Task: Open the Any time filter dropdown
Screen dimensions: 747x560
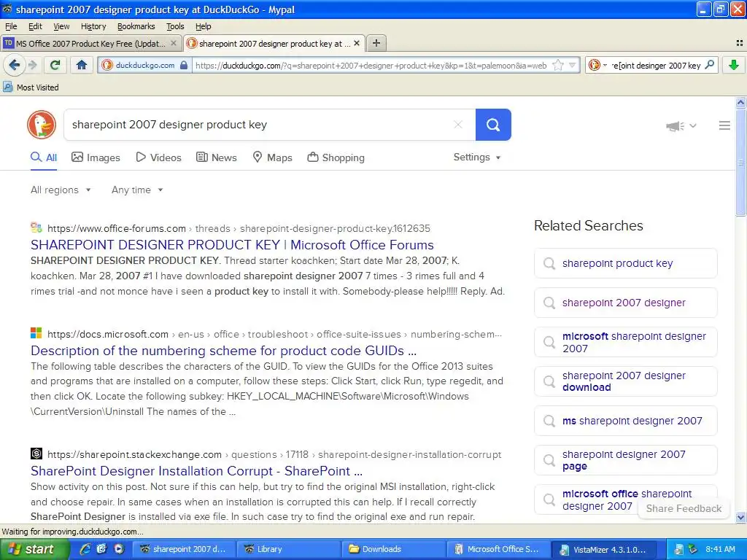Action: click(x=137, y=190)
